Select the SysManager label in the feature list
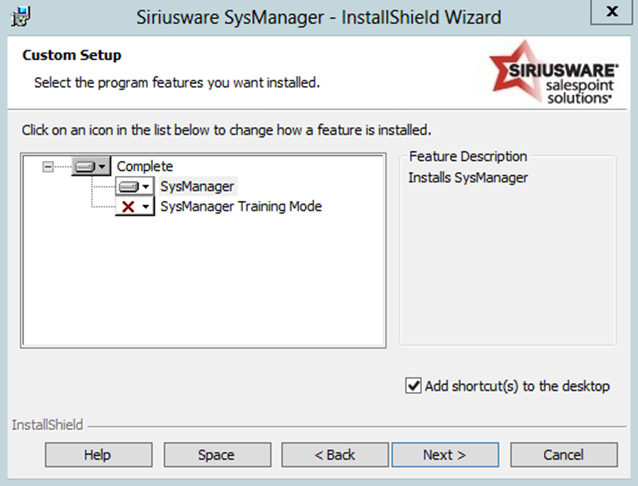This screenshot has height=486, width=638. 197,187
